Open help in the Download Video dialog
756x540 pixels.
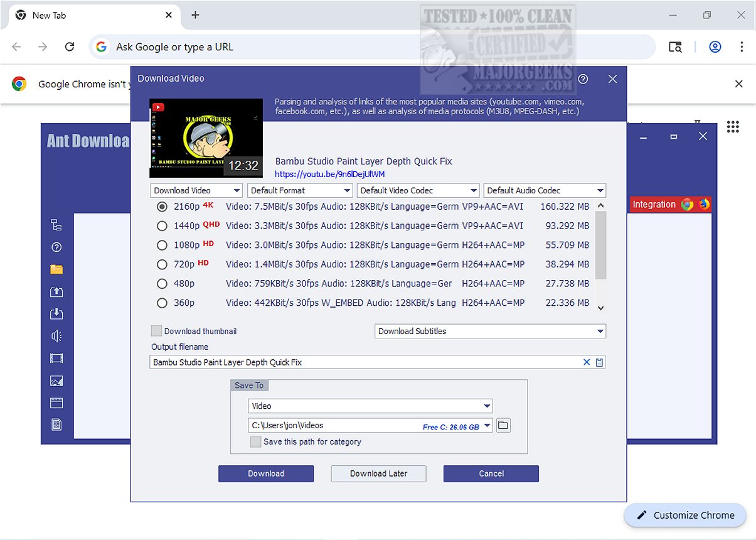[x=583, y=78]
